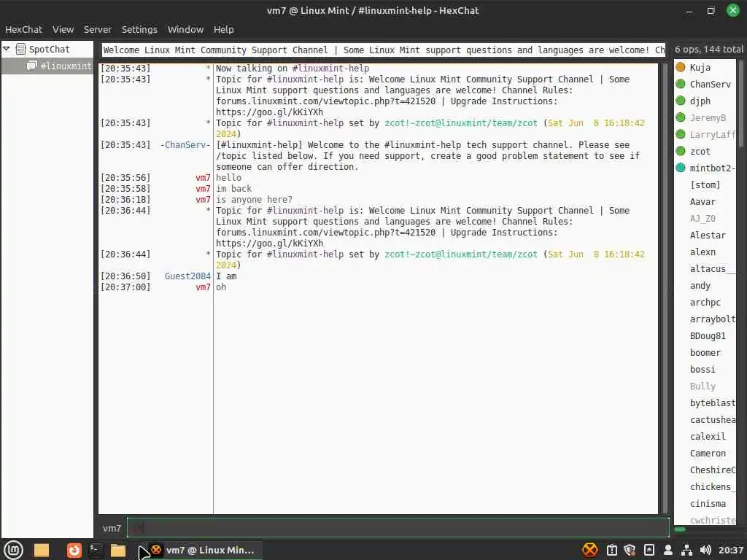
Task: Click the vm7 nickname button beside input
Action: pos(112,528)
